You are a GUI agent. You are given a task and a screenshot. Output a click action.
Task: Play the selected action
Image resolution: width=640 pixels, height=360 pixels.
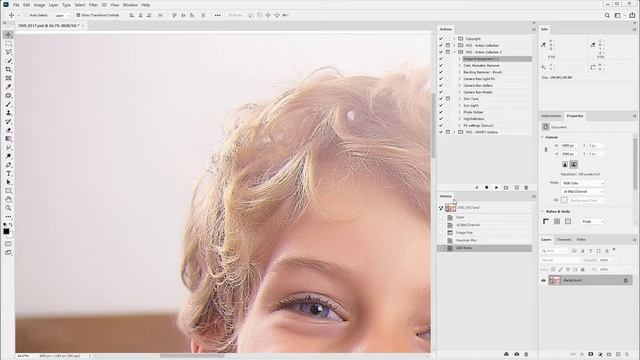(496, 187)
